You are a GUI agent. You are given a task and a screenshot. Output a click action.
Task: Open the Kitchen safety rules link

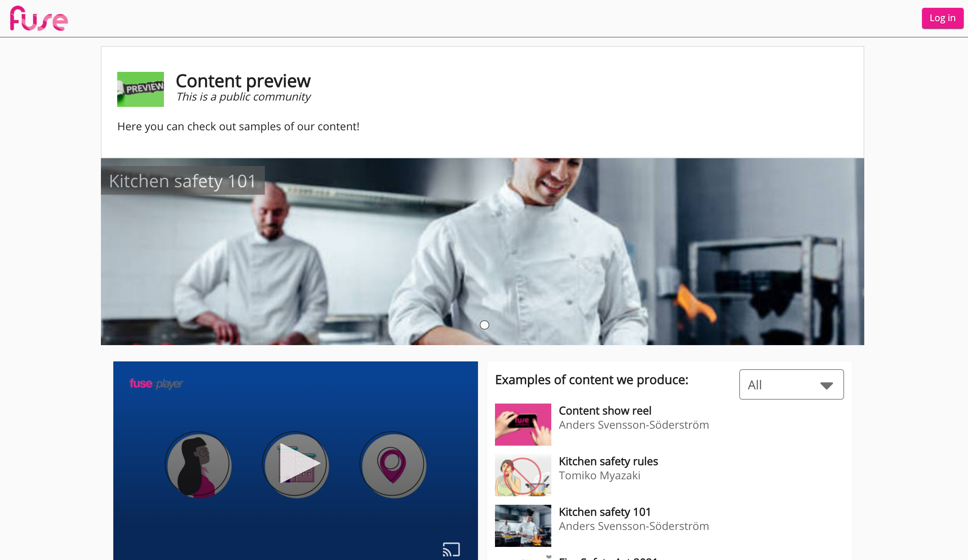tap(608, 461)
